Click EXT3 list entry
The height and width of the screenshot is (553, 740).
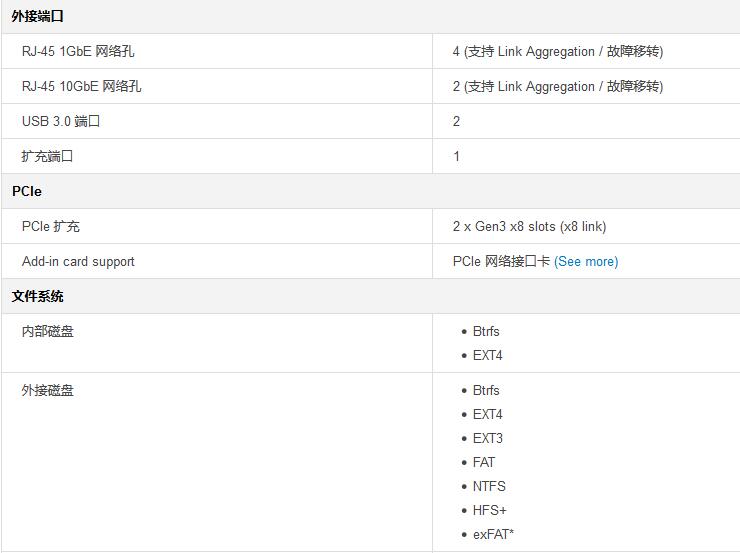click(488, 438)
